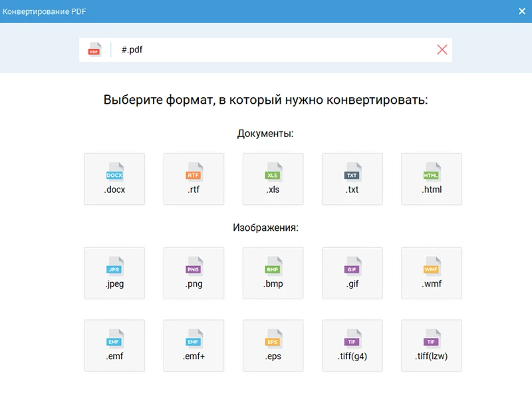Screen dimensions: 532x415
Task: Choose the .eps image format
Action: click(x=273, y=345)
